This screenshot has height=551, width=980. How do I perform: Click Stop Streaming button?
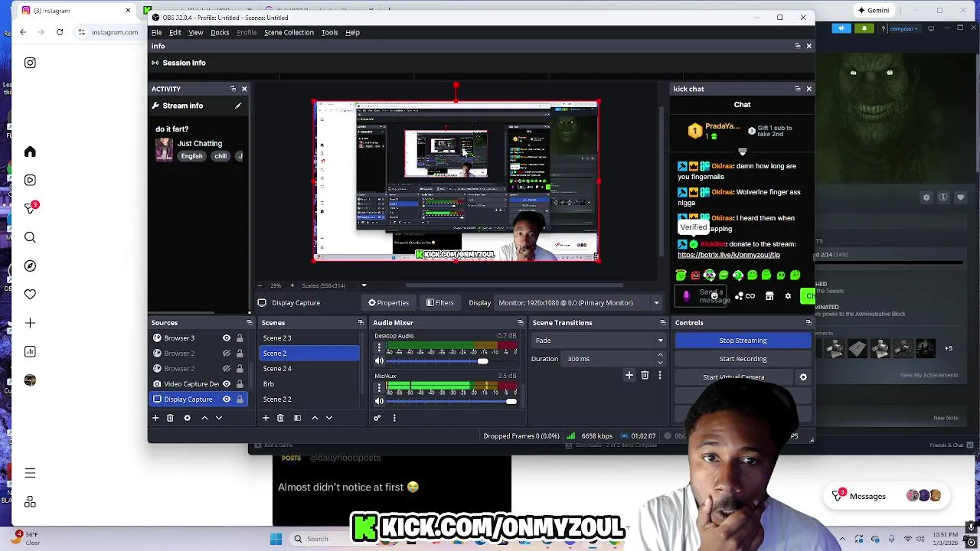pos(743,341)
